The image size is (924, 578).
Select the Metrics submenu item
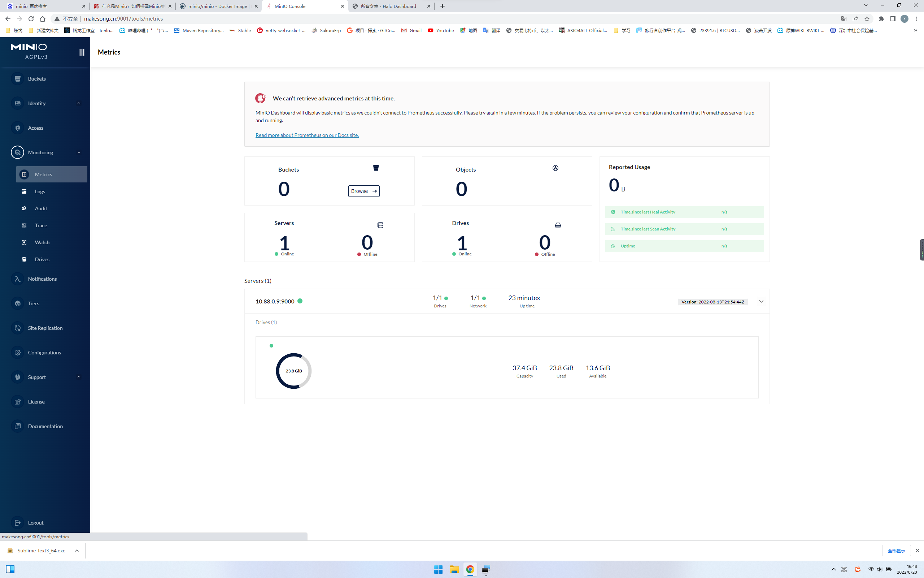point(52,174)
